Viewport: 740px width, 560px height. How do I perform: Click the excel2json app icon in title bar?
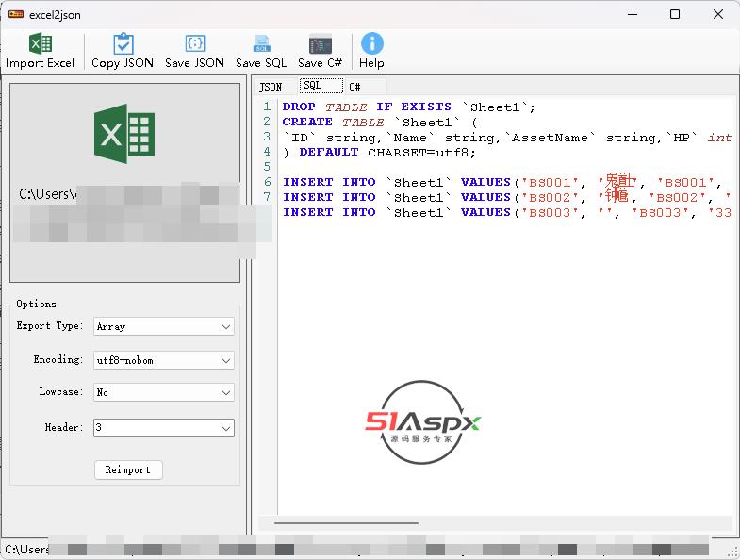pyautogui.click(x=15, y=14)
